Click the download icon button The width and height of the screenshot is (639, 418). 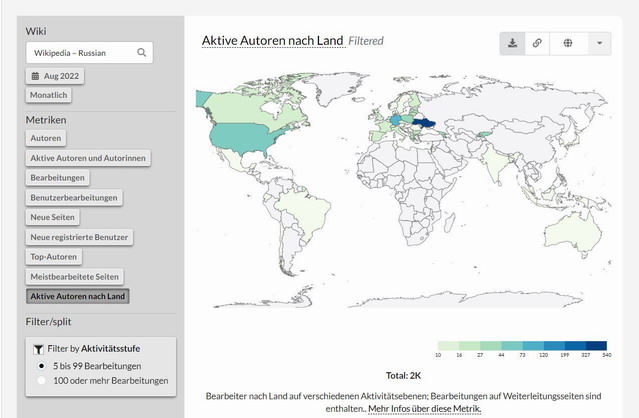click(x=512, y=43)
